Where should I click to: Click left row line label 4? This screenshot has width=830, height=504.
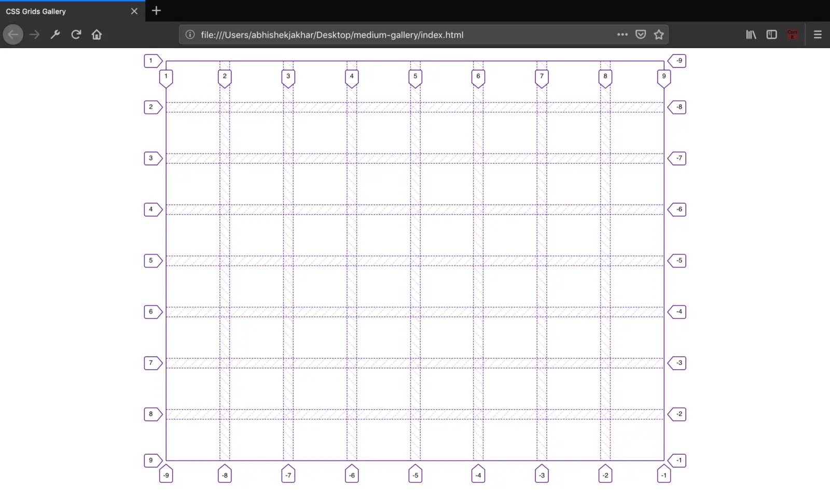click(x=153, y=209)
